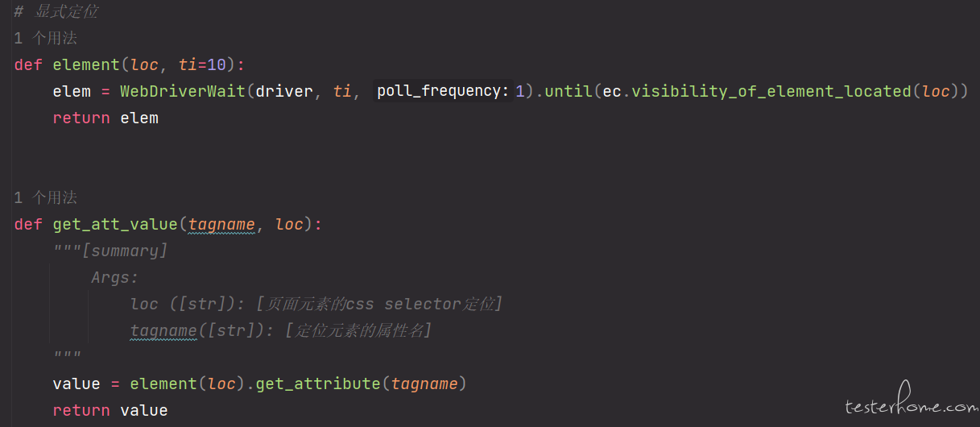Click the 'return value' statement
Image resolution: width=980 pixels, height=427 pixels.
(110, 410)
